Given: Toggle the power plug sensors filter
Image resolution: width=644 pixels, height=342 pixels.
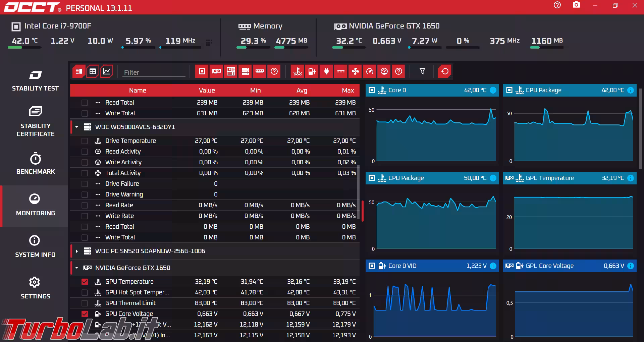Looking at the screenshot, I should 326,71.
